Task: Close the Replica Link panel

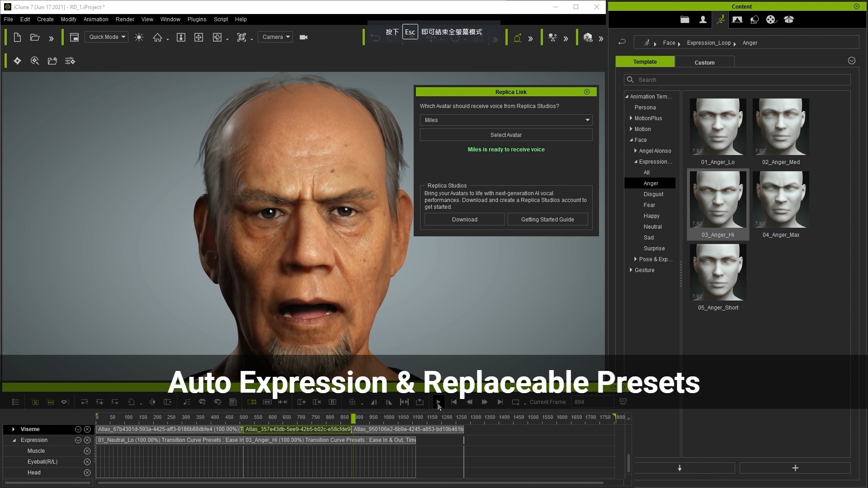Action: point(587,92)
